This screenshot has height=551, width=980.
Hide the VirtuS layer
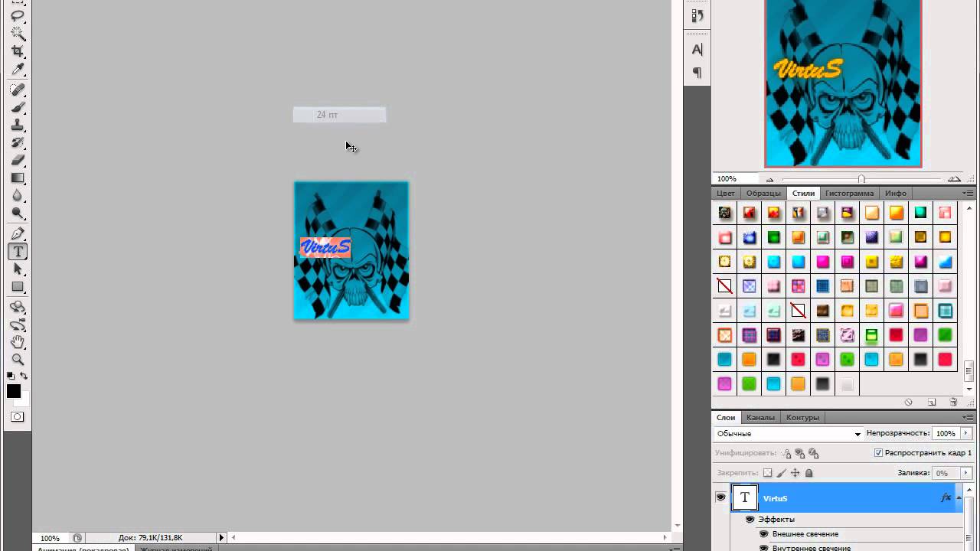pos(720,497)
